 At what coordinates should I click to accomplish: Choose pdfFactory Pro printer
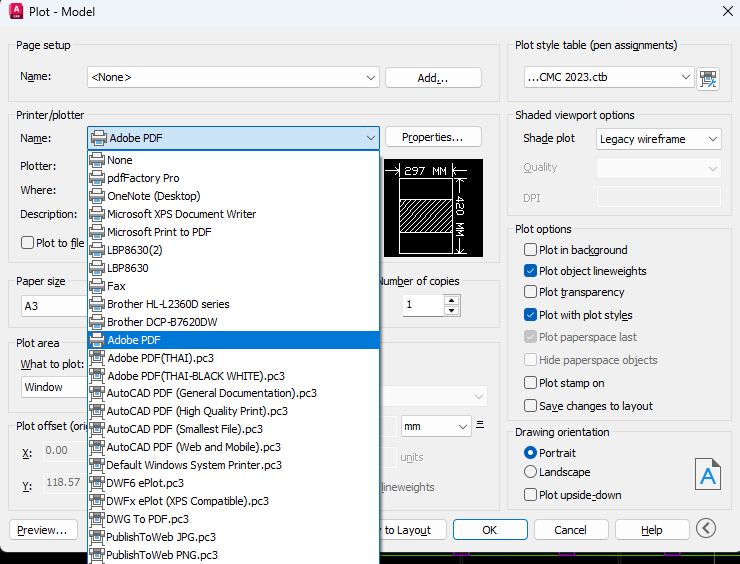click(234, 178)
